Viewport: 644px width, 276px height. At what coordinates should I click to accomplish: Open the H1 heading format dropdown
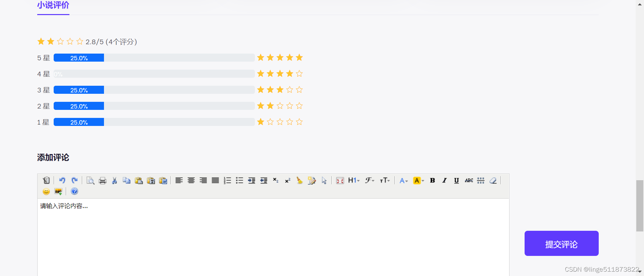point(354,181)
